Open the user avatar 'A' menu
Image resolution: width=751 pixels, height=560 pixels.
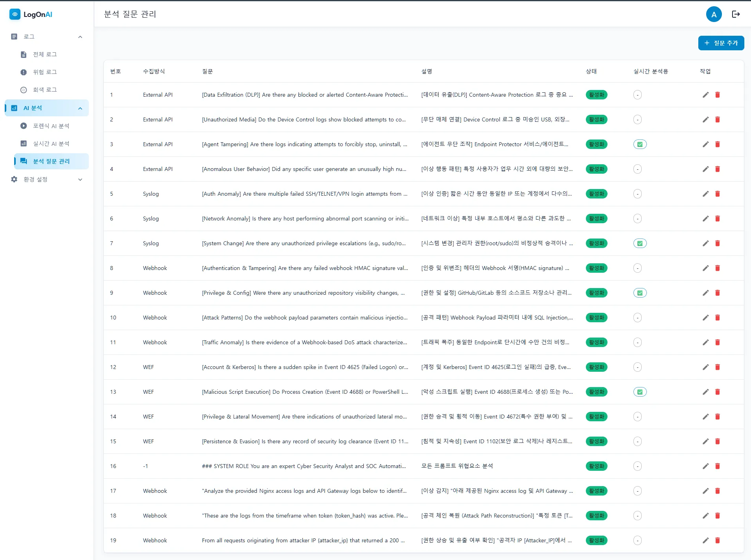coord(714,15)
